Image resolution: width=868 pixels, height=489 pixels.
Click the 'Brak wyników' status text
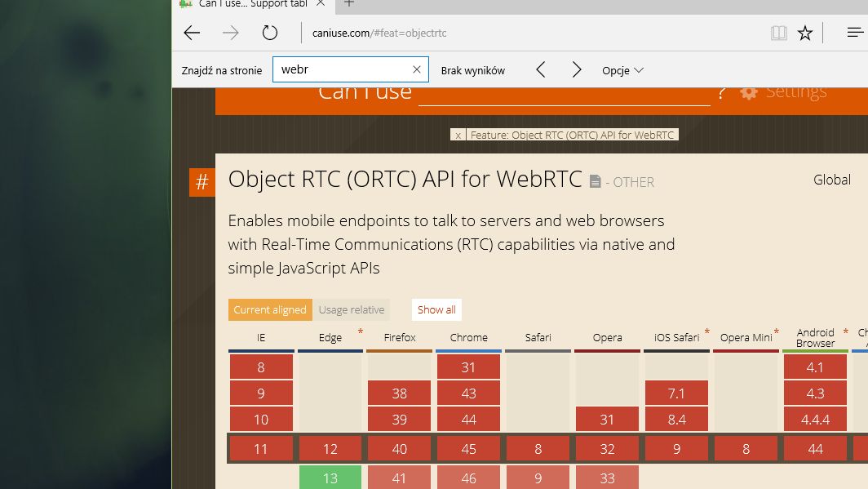pyautogui.click(x=473, y=70)
